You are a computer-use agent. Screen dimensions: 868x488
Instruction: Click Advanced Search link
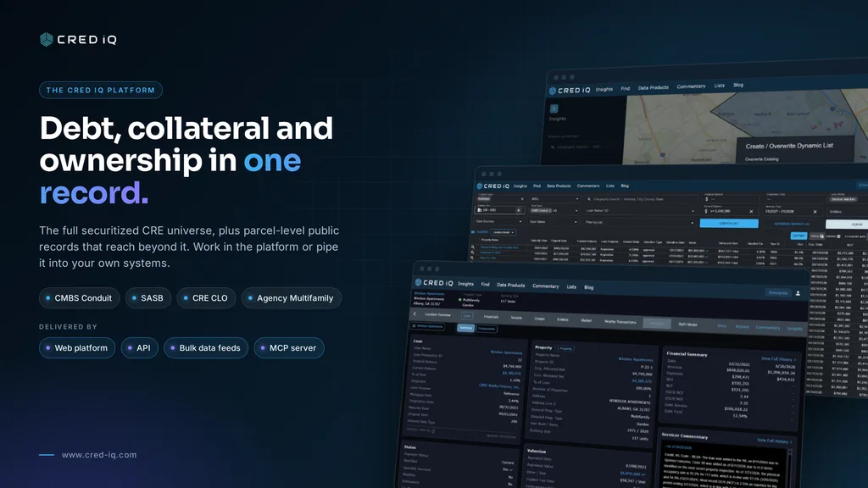pos(792,224)
